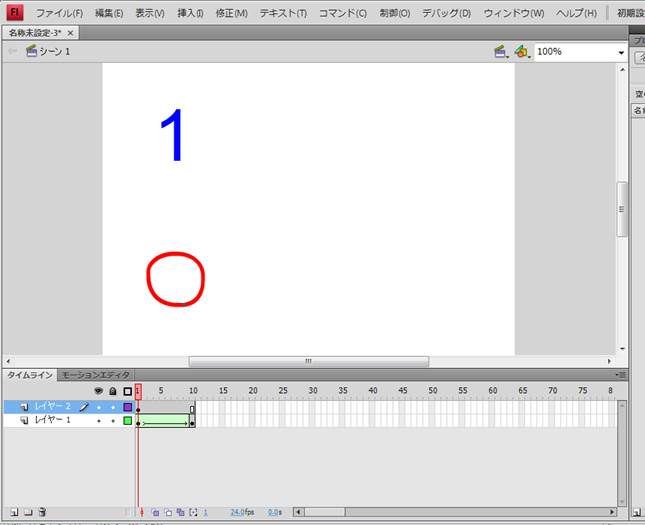The width and height of the screenshot is (645, 525).
Task: Open the ファイル(F) menu
Action: click(59, 13)
